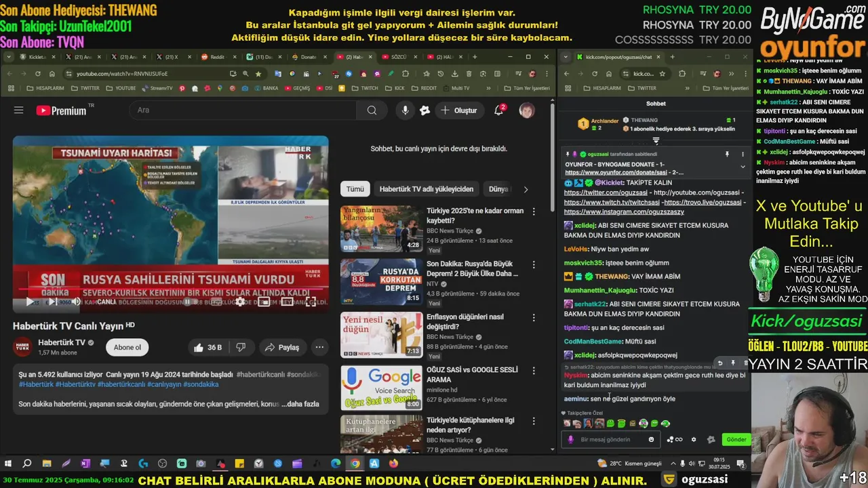The image size is (868, 488).
Task: Click the #Habertürk hashtag link
Action: [35, 384]
